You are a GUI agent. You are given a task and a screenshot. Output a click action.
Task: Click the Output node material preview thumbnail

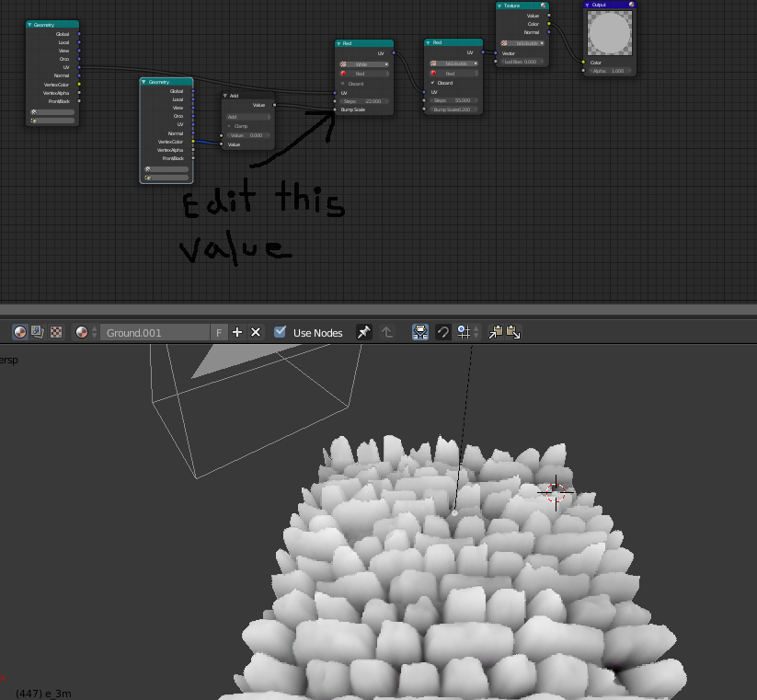point(610,33)
